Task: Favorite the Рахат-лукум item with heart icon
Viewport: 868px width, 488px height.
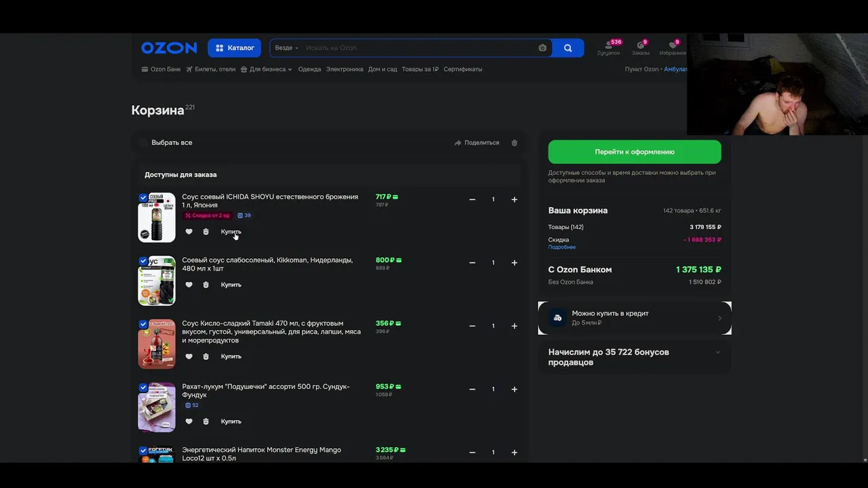Action: click(189, 422)
